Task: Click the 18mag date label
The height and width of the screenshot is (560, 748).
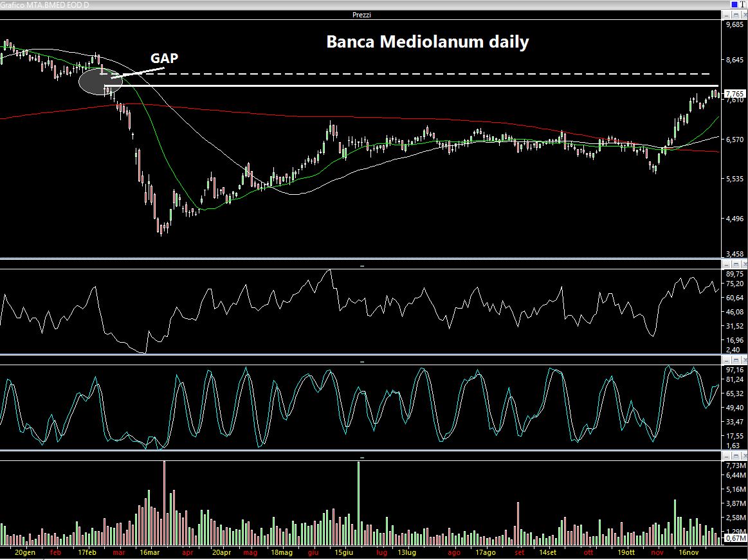Action: pyautogui.click(x=282, y=552)
